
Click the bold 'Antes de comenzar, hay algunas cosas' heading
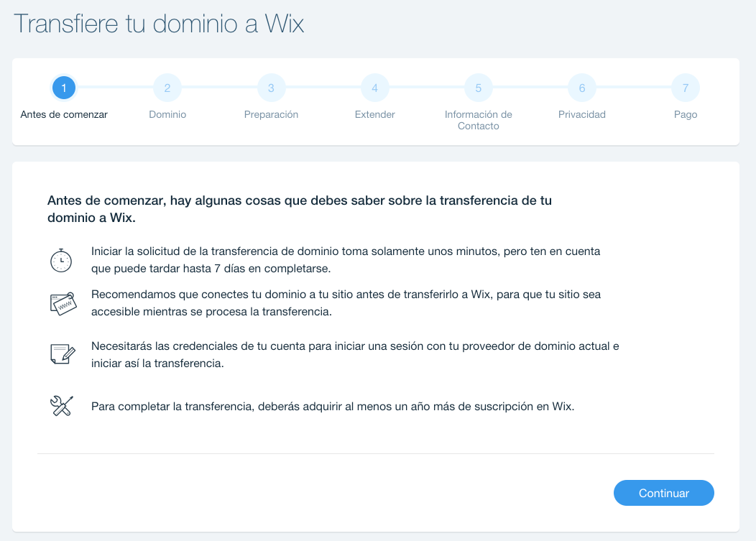(300, 209)
